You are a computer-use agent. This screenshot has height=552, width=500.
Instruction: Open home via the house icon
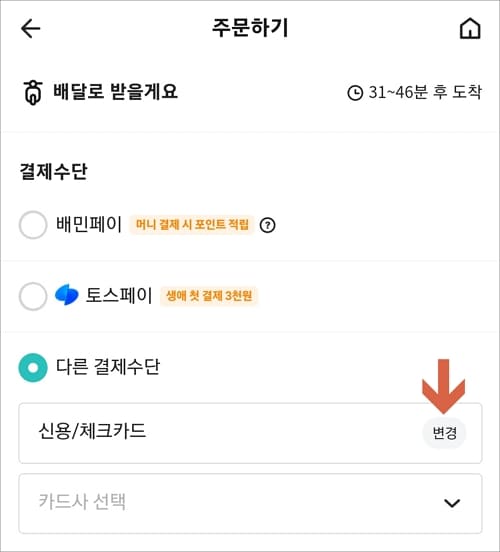470,28
